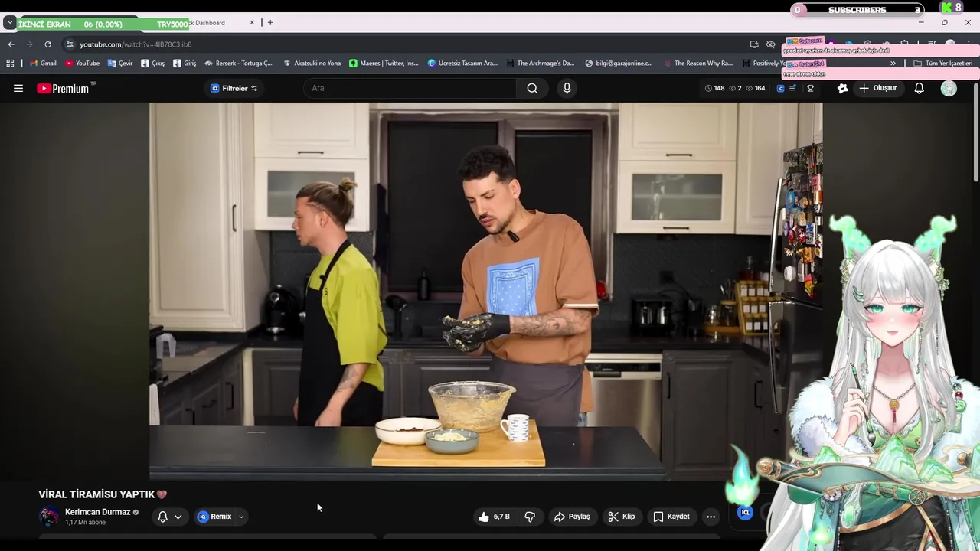Dislike the video

[530, 517]
